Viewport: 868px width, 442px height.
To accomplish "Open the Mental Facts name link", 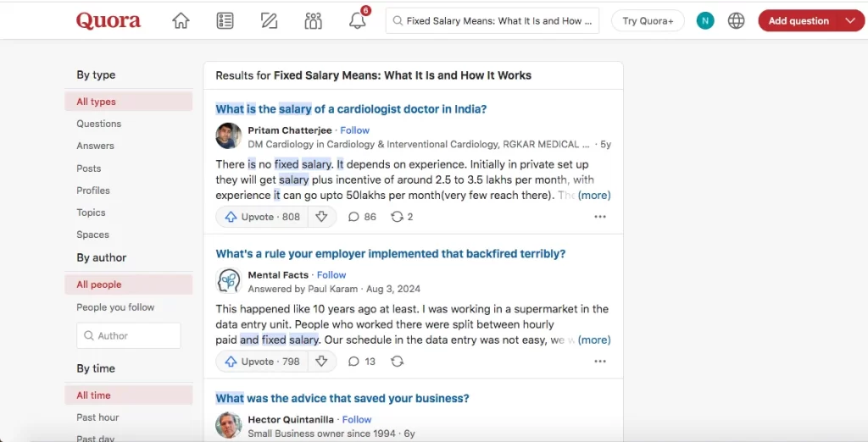I will pyautogui.click(x=278, y=275).
